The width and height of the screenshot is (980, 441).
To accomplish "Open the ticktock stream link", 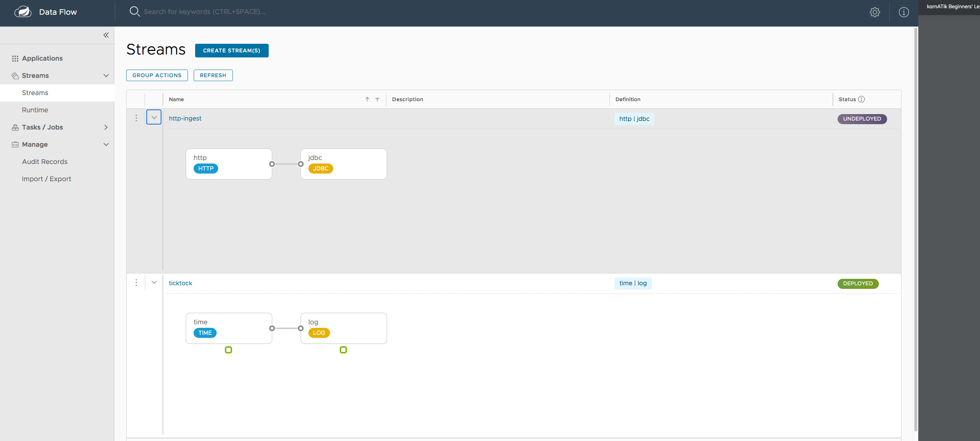I will tap(180, 283).
